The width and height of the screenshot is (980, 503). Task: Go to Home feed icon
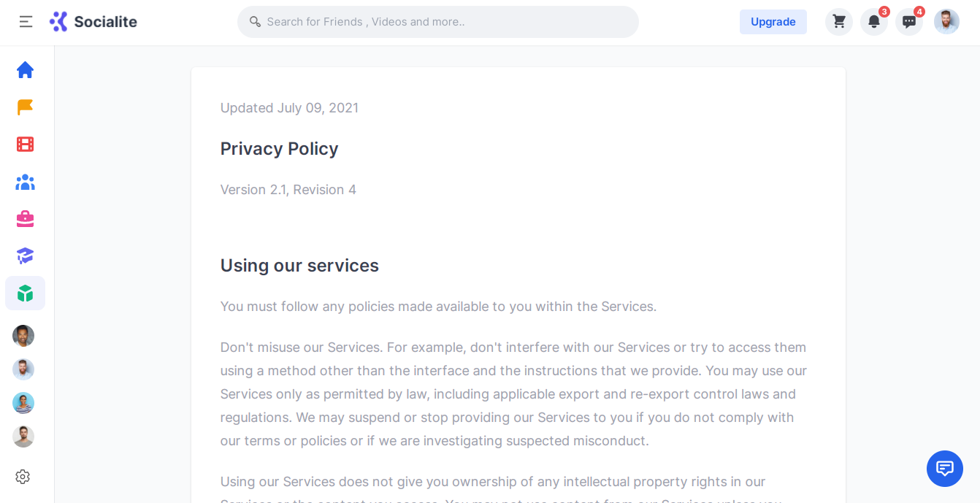[x=26, y=70]
